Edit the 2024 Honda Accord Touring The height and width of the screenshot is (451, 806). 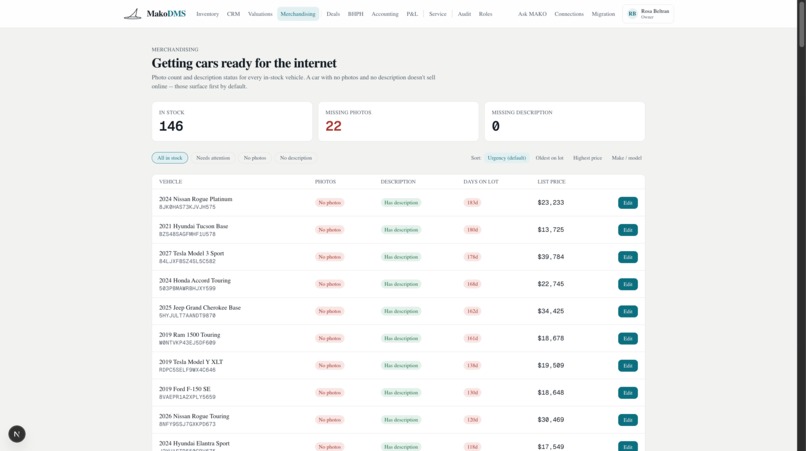coord(628,284)
